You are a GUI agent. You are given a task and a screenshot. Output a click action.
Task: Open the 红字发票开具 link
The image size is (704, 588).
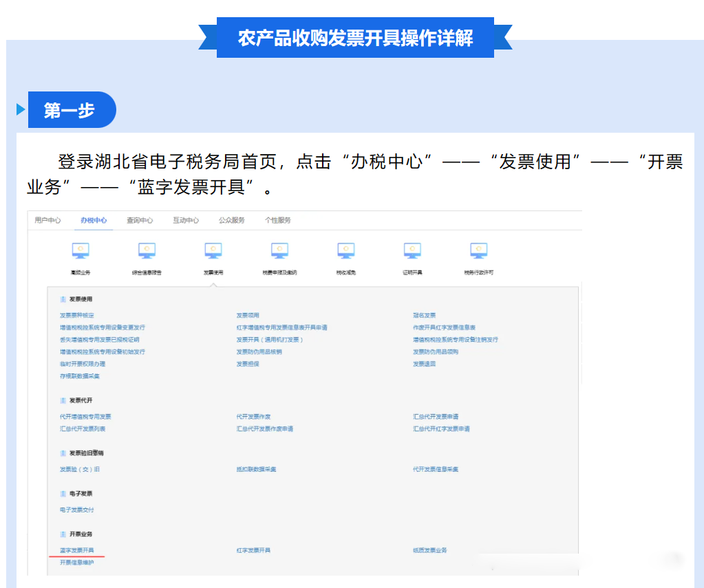(x=253, y=550)
